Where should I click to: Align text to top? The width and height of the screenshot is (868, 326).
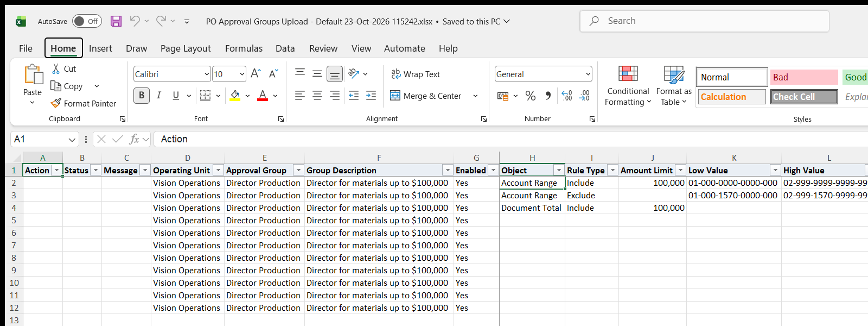coord(300,73)
